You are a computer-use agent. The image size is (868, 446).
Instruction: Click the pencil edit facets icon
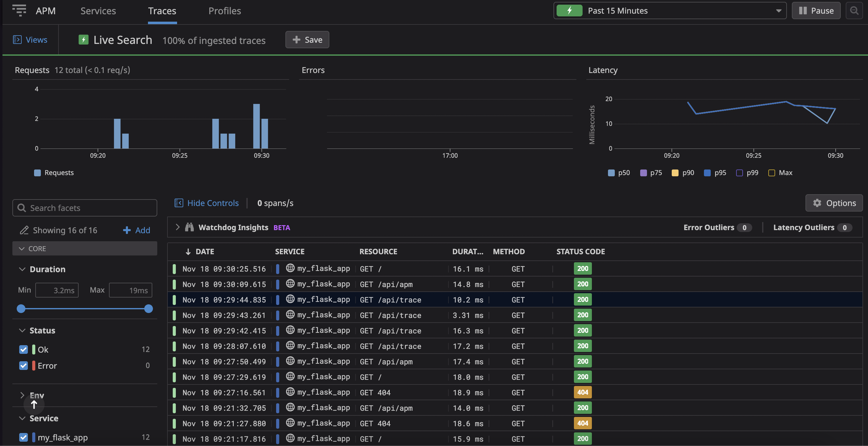24,230
